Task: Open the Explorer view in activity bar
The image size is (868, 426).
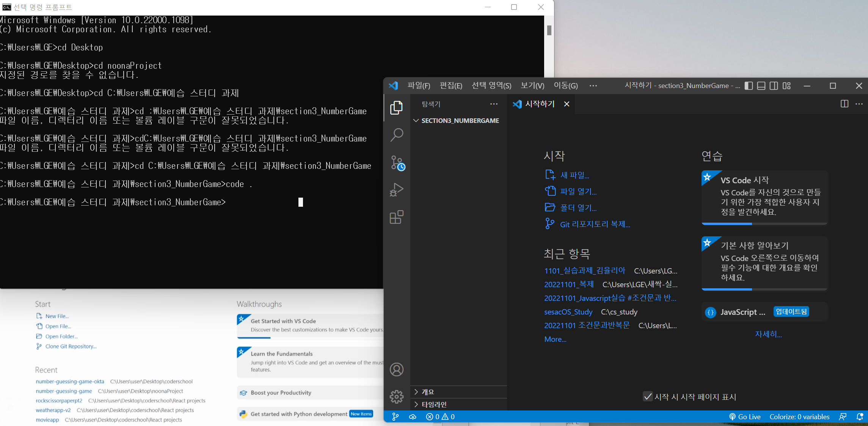Action: 396,108
